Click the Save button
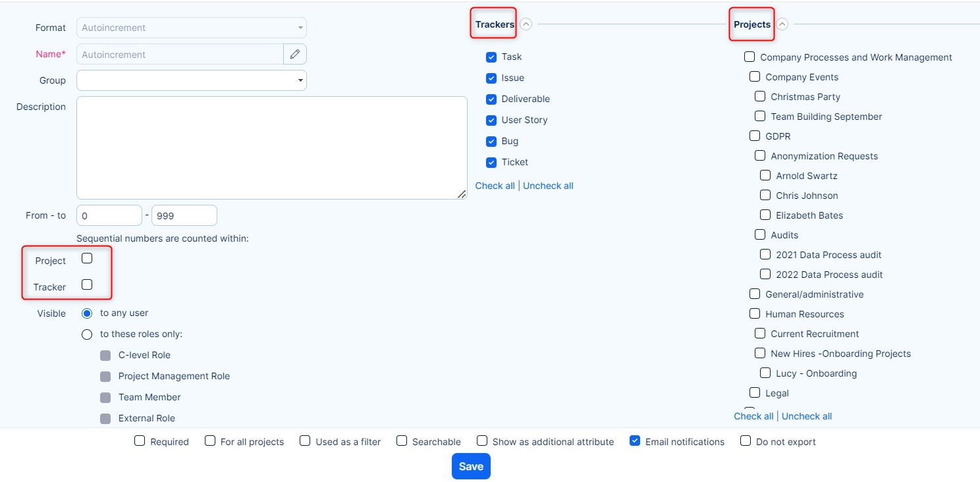980x482 pixels. click(471, 466)
